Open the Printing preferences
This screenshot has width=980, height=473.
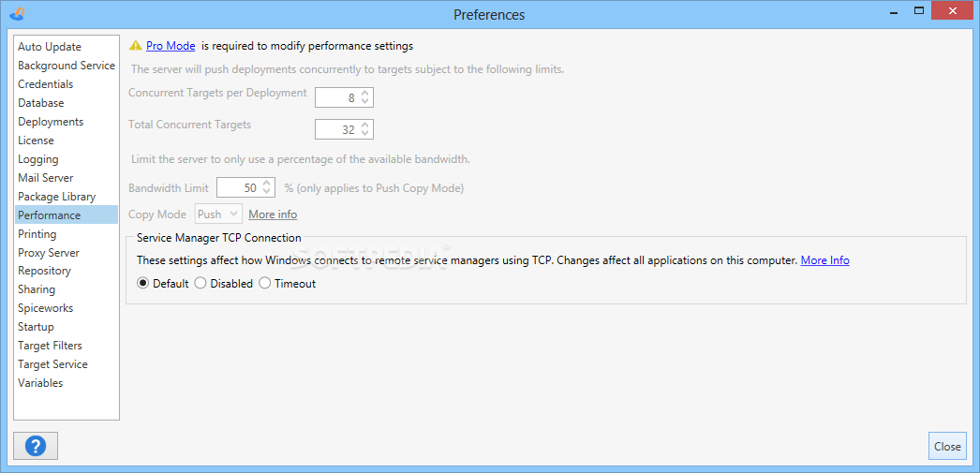(67, 233)
